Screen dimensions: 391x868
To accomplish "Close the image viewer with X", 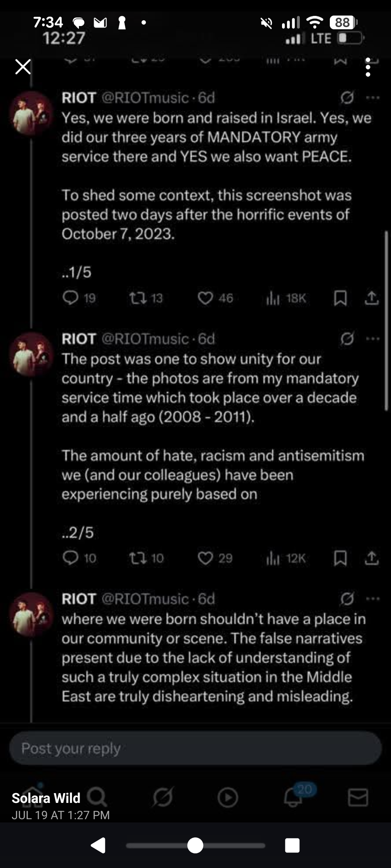I will click(x=23, y=67).
